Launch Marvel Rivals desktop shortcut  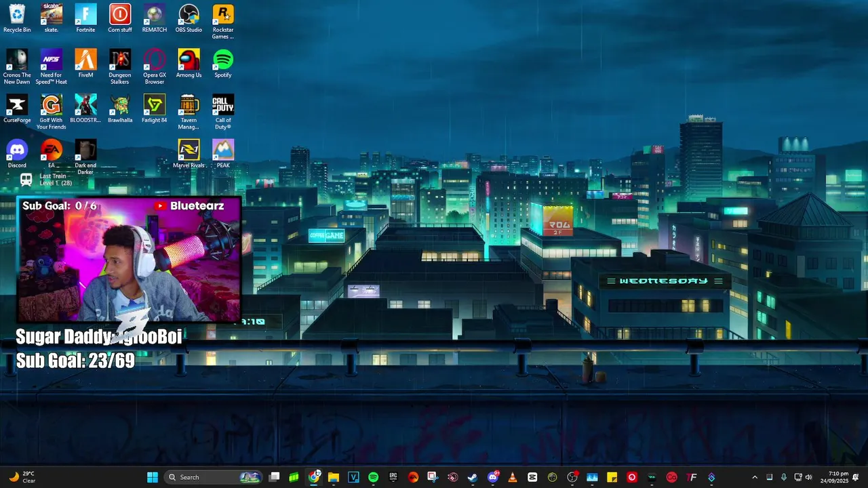click(x=189, y=153)
